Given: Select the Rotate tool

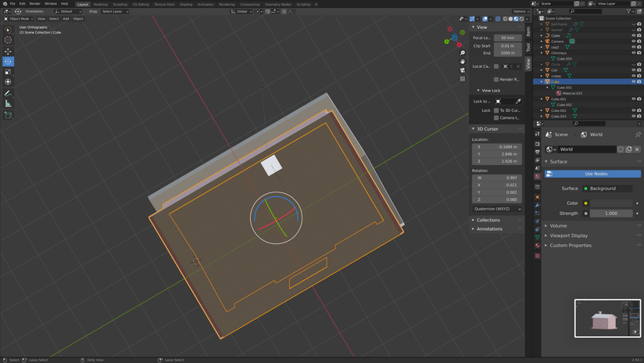Looking at the screenshot, I should (8, 62).
